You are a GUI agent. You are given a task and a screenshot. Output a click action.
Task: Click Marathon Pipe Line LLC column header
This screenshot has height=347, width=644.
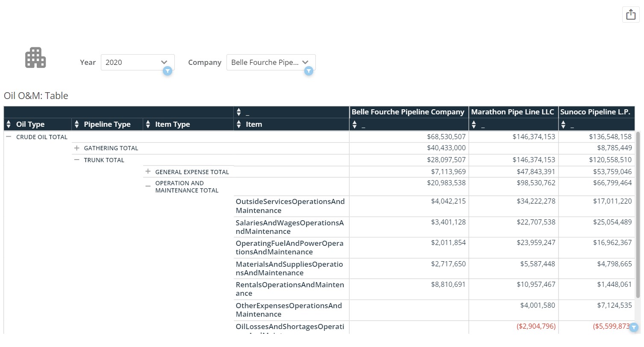coord(512,112)
